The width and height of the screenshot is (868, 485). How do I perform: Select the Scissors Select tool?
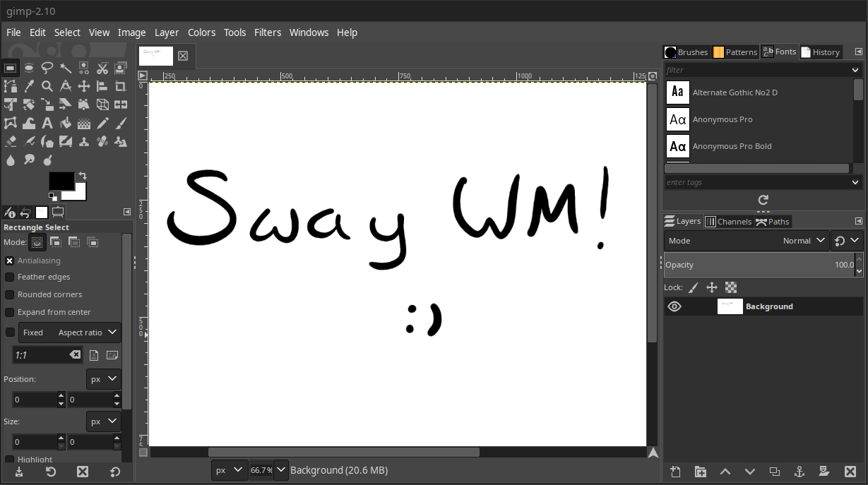[102, 68]
